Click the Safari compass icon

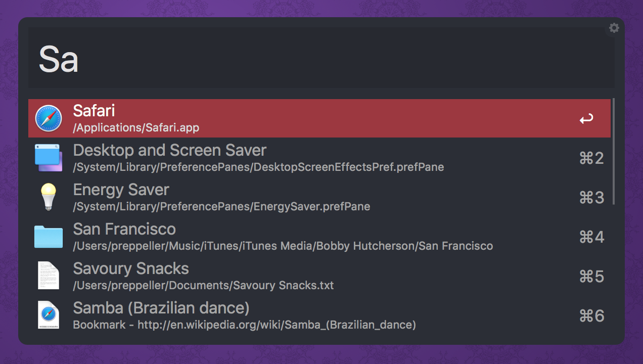49,118
